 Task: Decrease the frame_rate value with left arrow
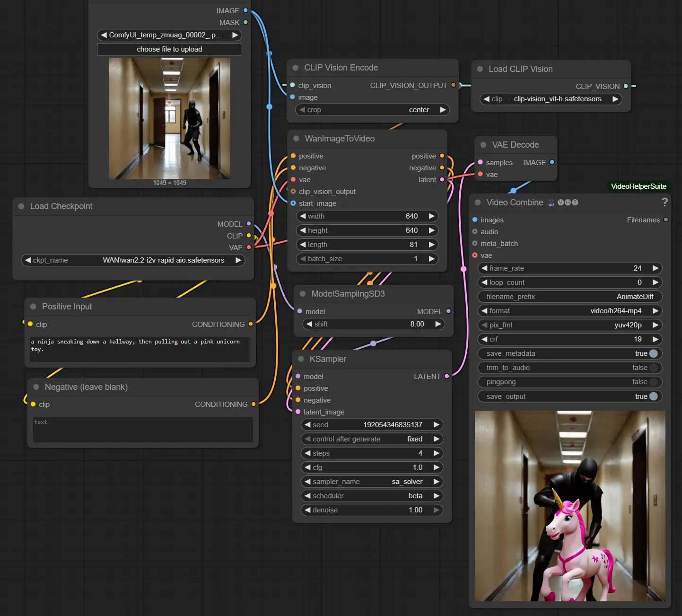484,268
